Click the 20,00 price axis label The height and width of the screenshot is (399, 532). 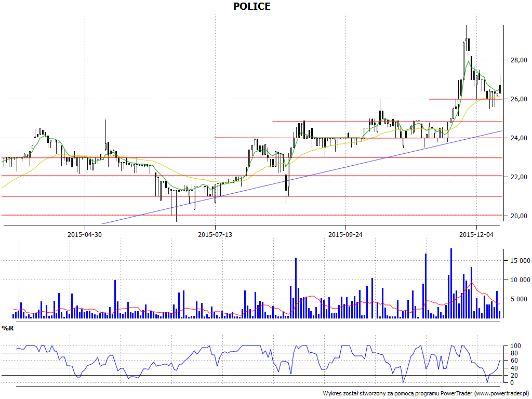click(x=519, y=216)
